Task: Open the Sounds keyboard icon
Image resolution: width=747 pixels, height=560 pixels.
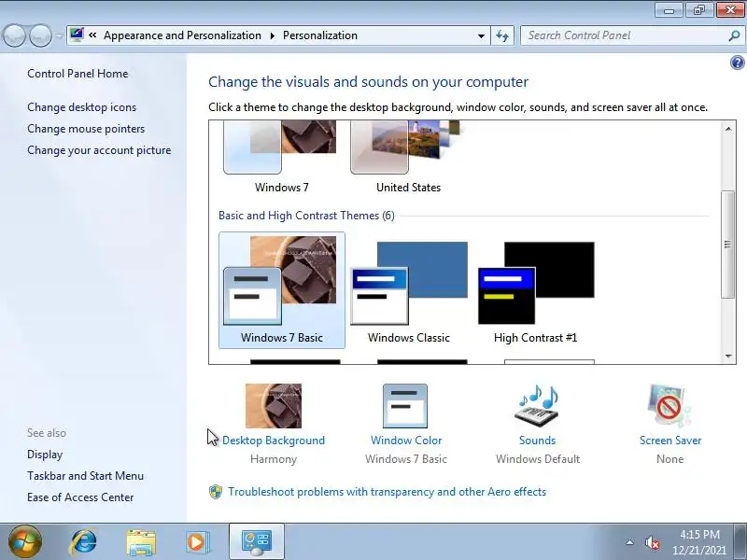Action: click(538, 406)
